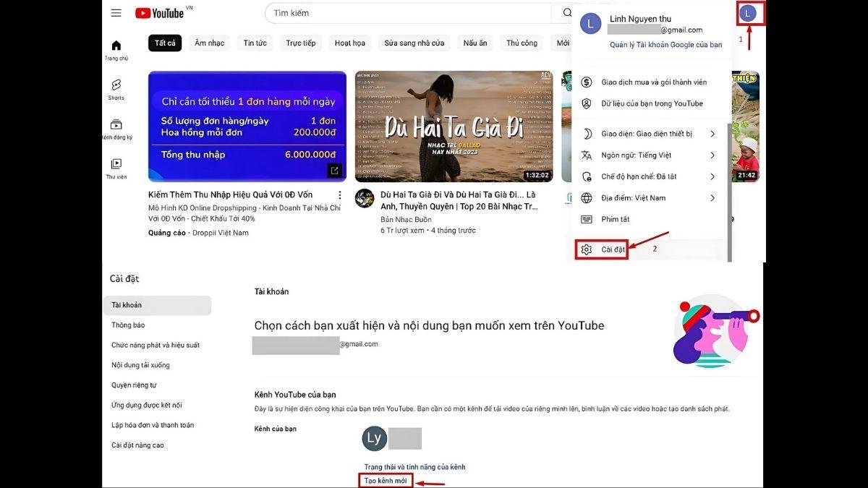
Task: Open the video thumbnail showing 21:42
Action: 745,127
